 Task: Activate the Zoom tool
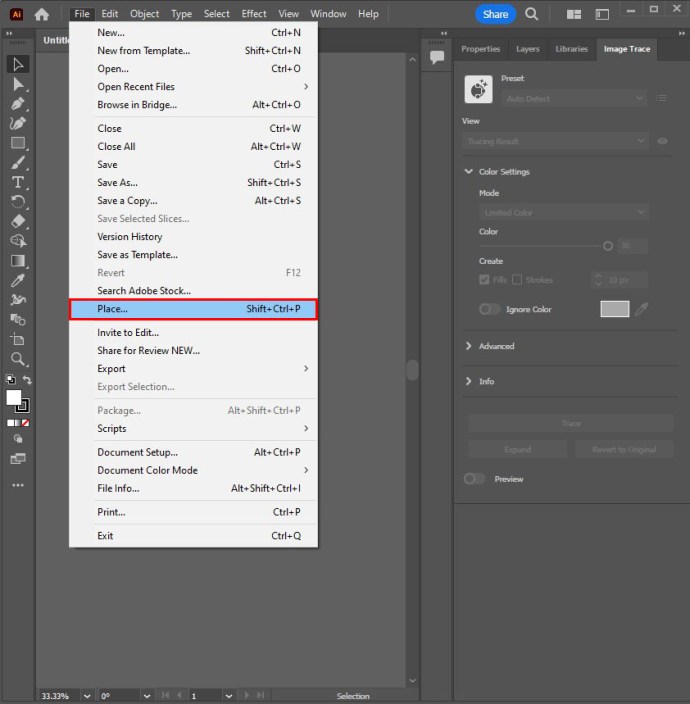click(18, 358)
